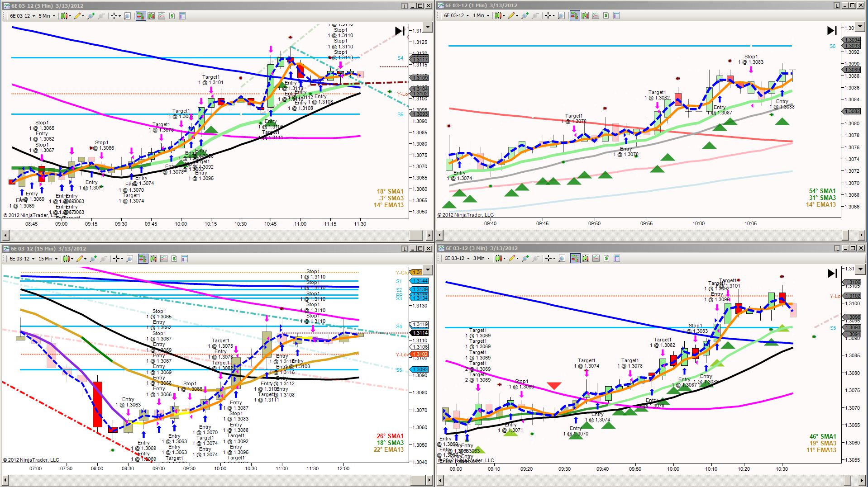The image size is (868, 487).
Task: Open the 3 Min interval dropdown
Action: pos(481,258)
